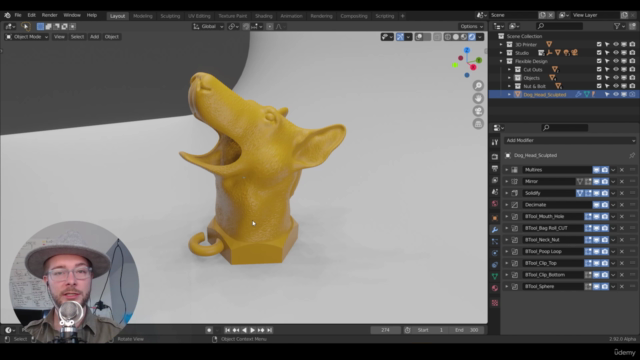Click the outliner filter funnel icon
Image resolution: width=640 pixels, height=360 pixels.
tap(617, 26)
